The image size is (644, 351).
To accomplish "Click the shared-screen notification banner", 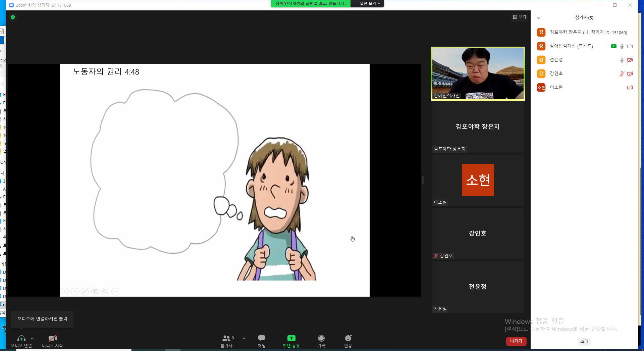I will 311,4.
